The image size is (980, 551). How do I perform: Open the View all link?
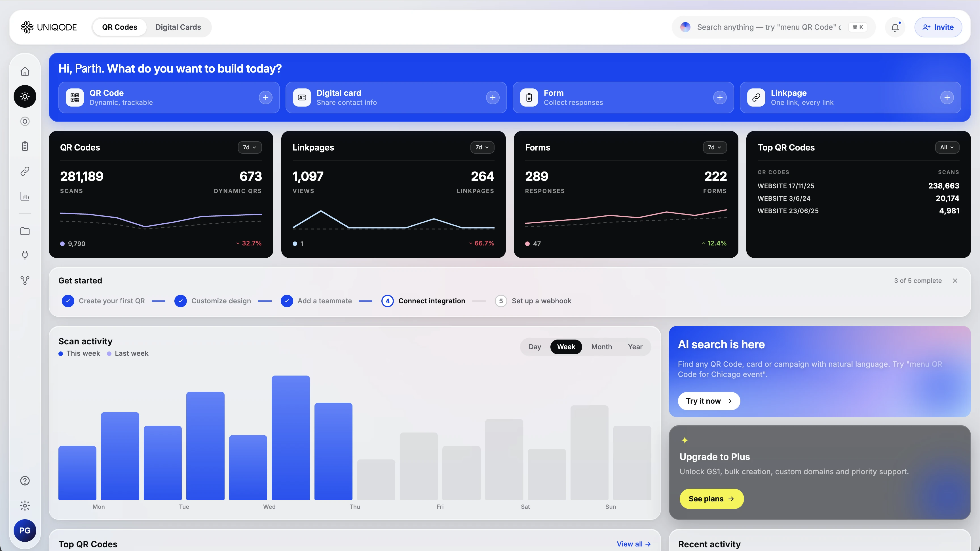(633, 544)
